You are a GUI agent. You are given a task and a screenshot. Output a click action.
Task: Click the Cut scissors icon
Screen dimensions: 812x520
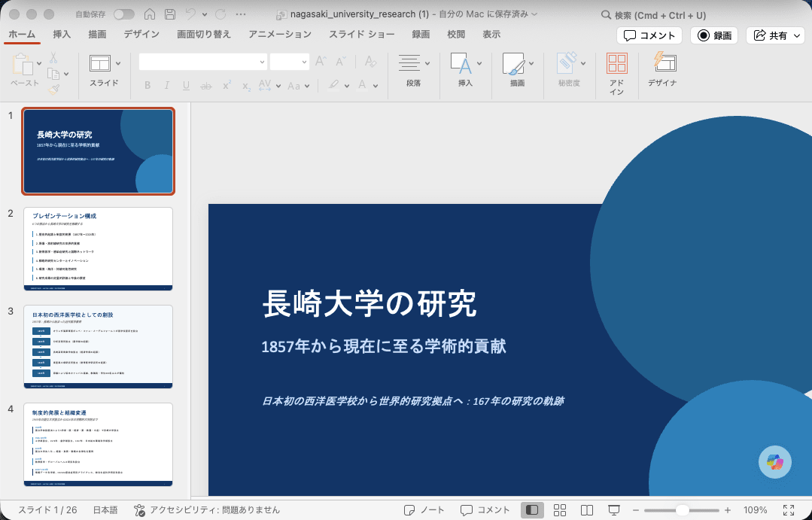click(53, 57)
